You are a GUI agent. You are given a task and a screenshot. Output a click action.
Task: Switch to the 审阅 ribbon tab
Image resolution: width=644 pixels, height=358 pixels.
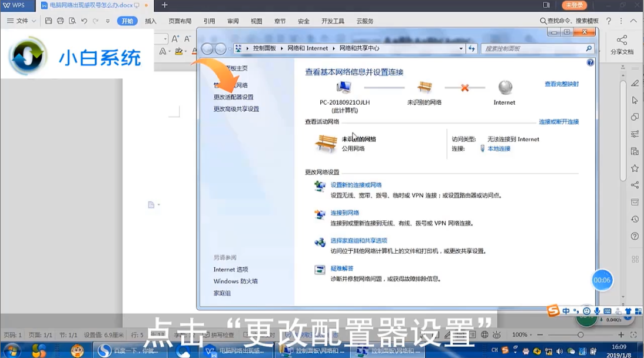tap(233, 21)
